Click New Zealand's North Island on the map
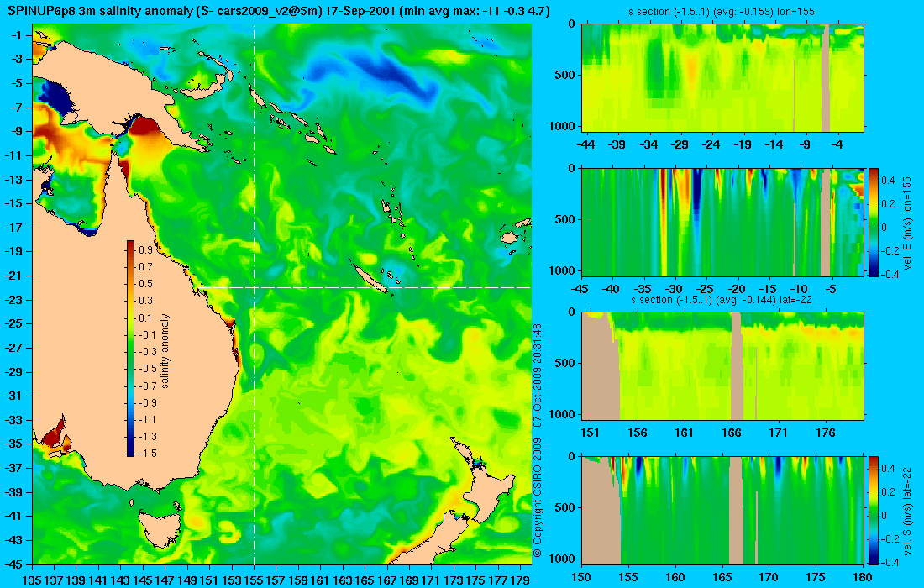This screenshot has height=588, width=924. (485, 483)
